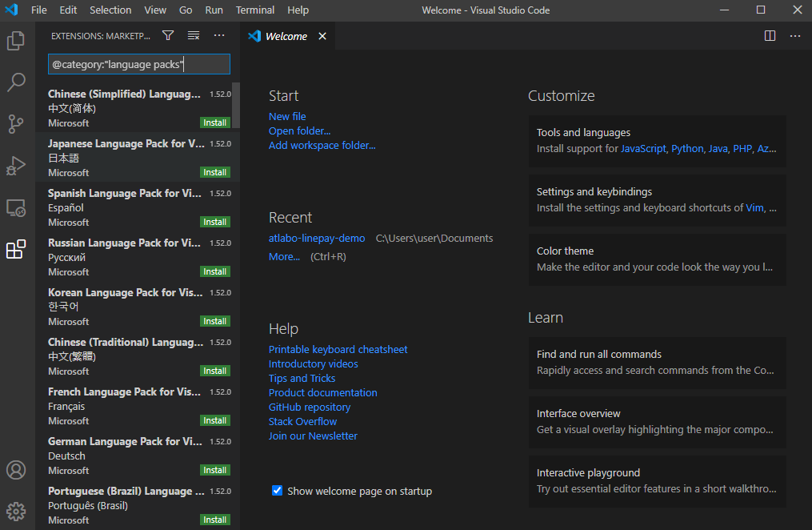Toggle Show welcome page on startup checkbox
The image size is (812, 530).
tap(277, 491)
